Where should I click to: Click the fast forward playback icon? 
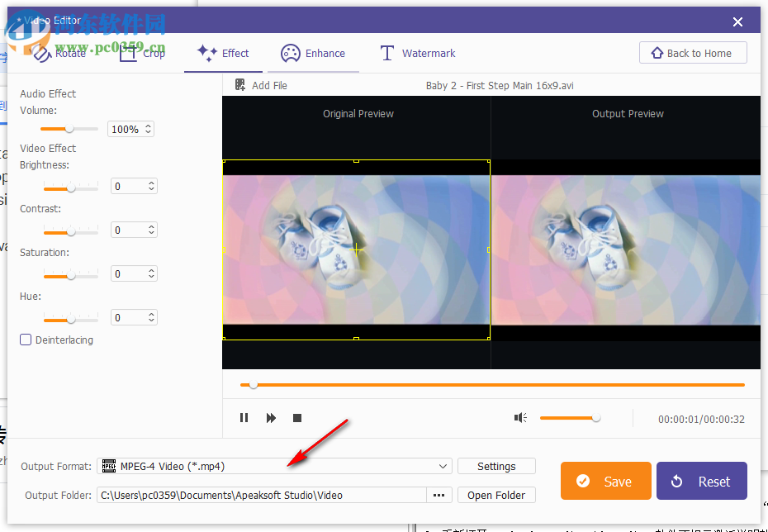pos(271,418)
